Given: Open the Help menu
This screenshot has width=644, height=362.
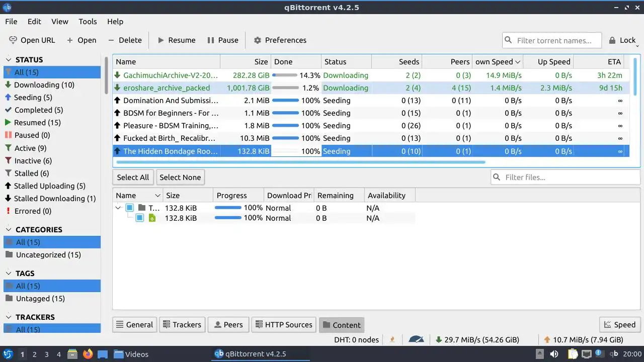Looking at the screenshot, I should 115,22.
